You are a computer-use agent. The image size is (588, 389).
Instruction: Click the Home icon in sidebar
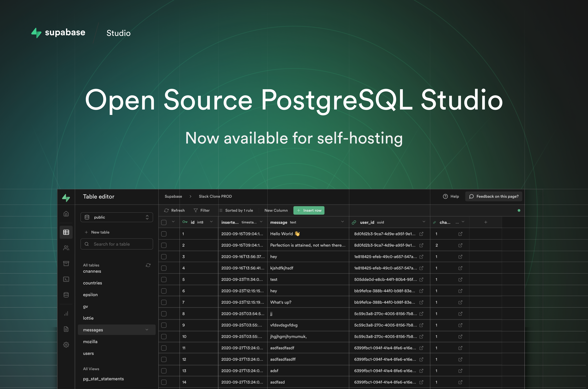(66, 214)
